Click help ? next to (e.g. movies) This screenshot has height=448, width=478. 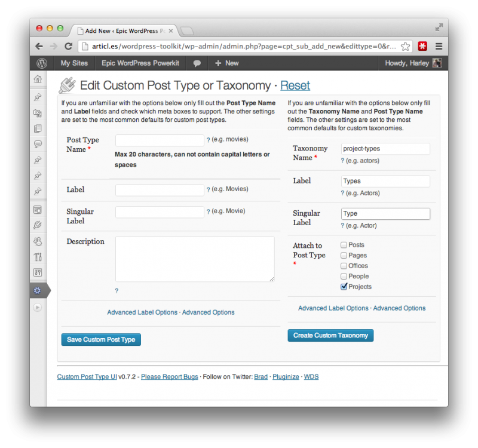(x=208, y=140)
